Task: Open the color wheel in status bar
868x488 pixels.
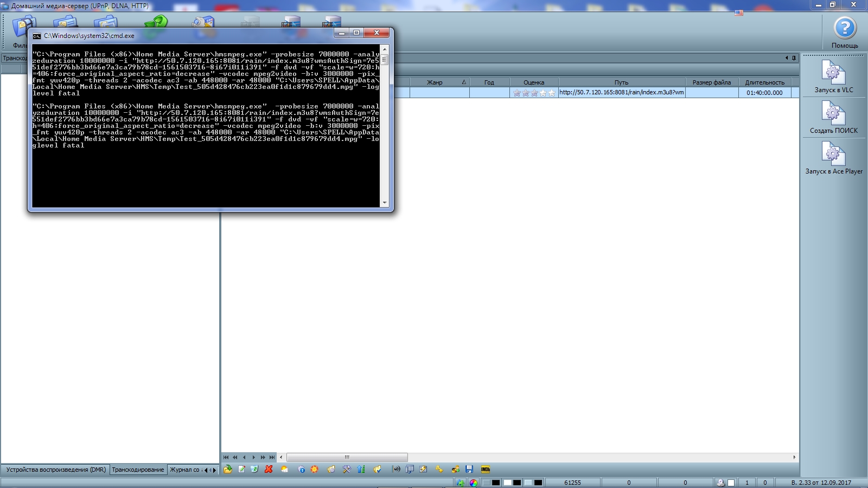Action: (474, 483)
